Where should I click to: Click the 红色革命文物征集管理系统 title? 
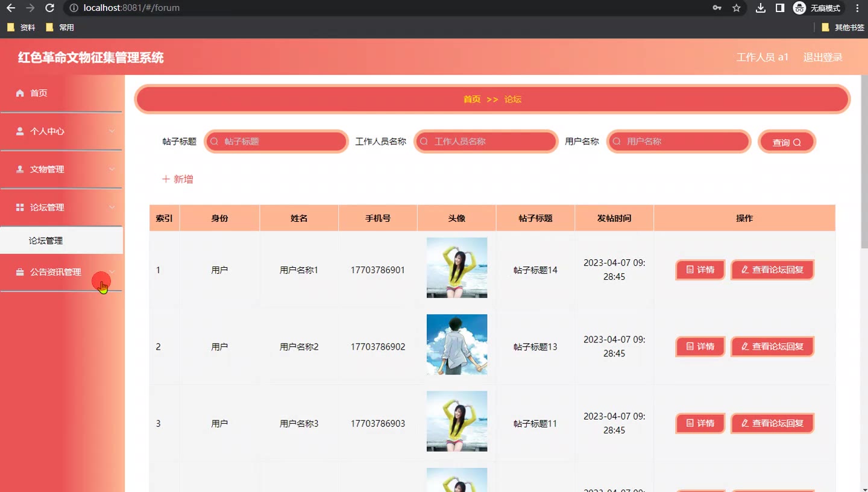(91, 58)
